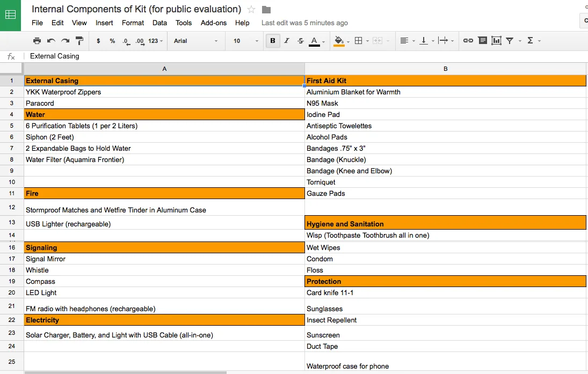The width and height of the screenshot is (588, 374).
Task: Click the collapsed hidden row indicator near row 16
Action: click(12, 241)
